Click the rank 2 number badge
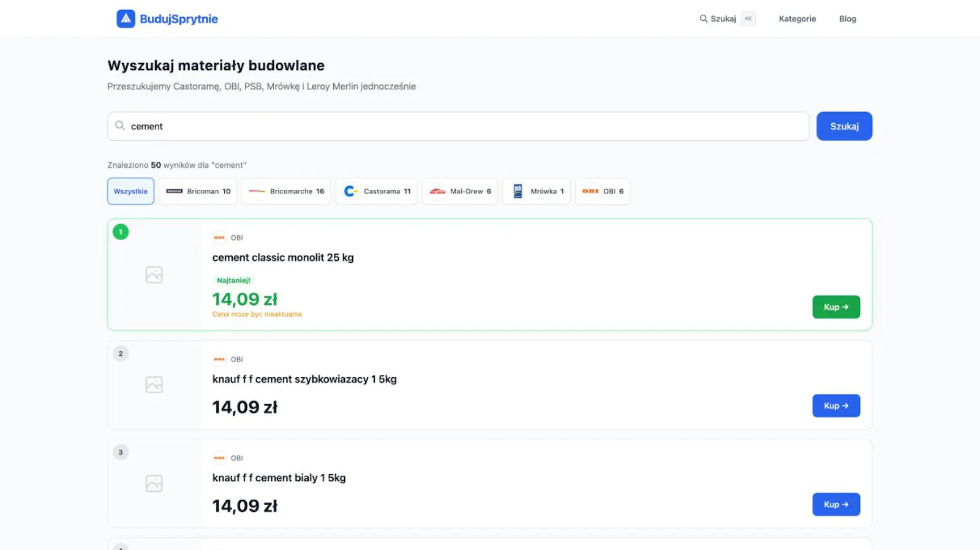Viewport: 980px width, 550px height. click(121, 353)
